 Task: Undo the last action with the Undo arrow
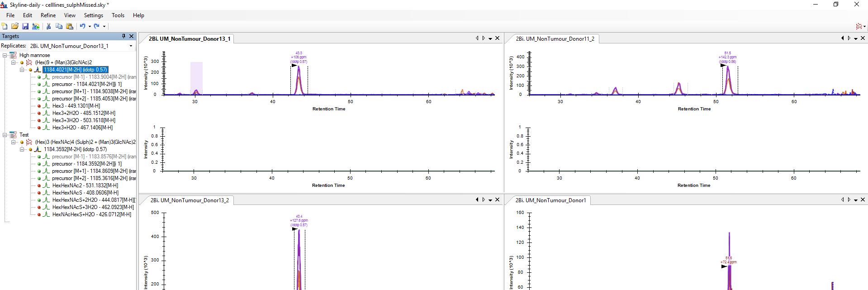click(82, 26)
